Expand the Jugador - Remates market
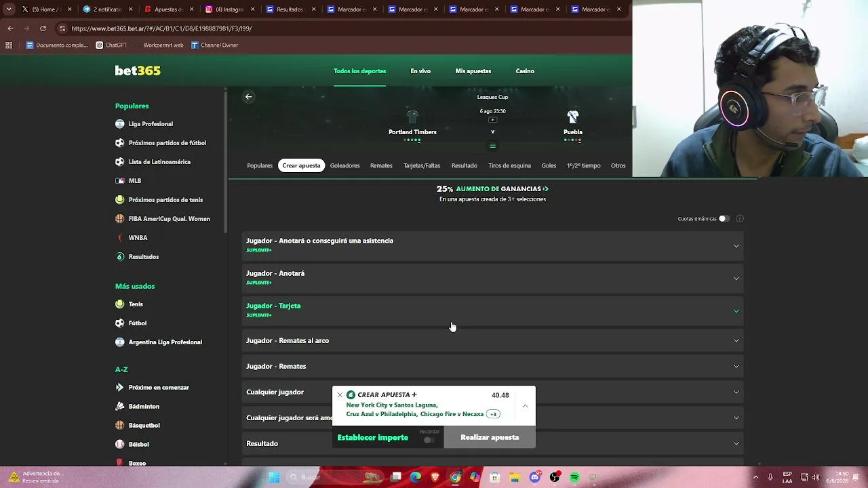This screenshot has width=868, height=488. 493,366
